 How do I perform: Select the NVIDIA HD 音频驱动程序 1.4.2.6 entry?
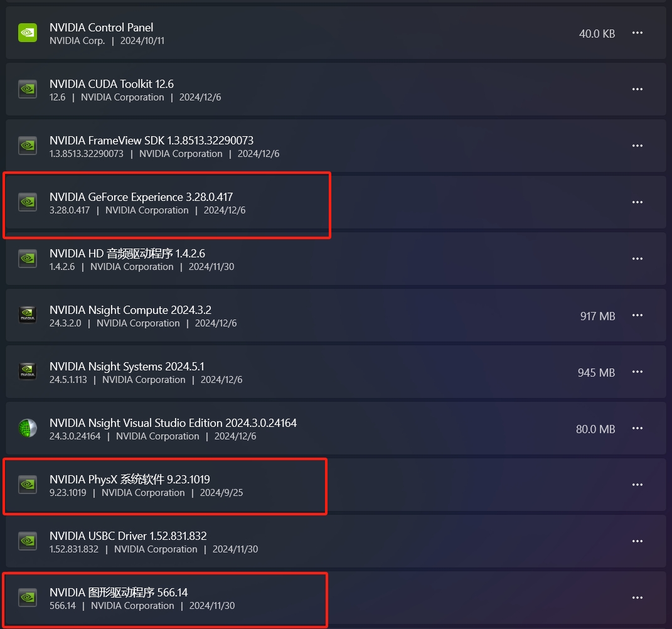336,259
